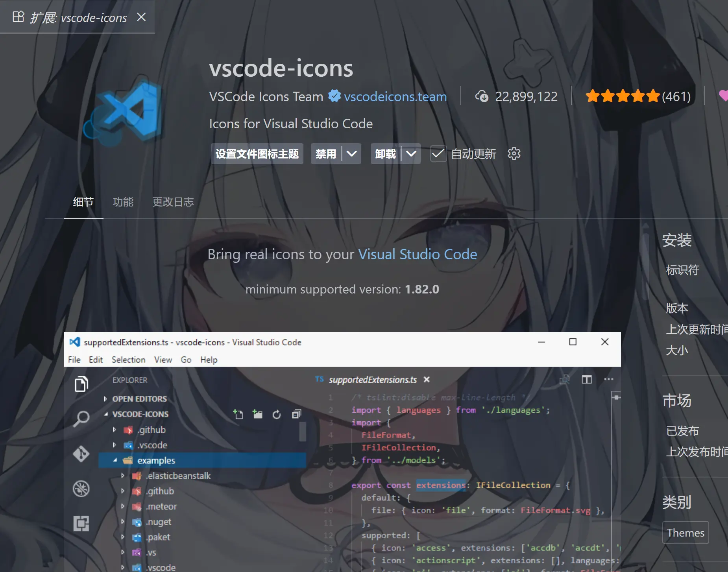Open the dropdown arrow beside 禁用
This screenshot has width=728, height=572.
[352, 154]
